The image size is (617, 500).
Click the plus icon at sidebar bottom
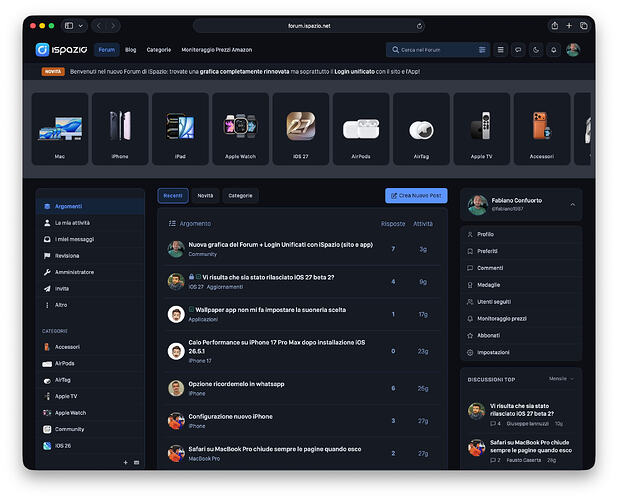click(126, 463)
